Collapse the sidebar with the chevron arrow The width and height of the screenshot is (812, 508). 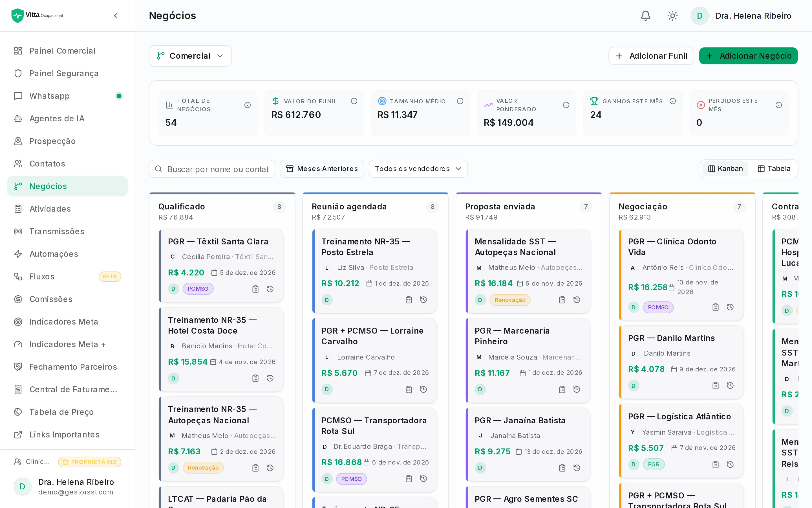116,16
